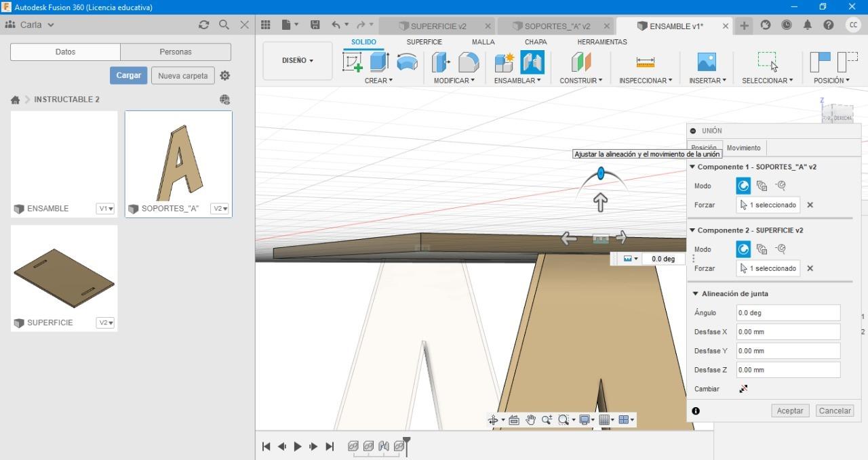Viewport: 868px width, 460px height.
Task: Select first Modo option for Componente 1
Action: (x=743, y=186)
